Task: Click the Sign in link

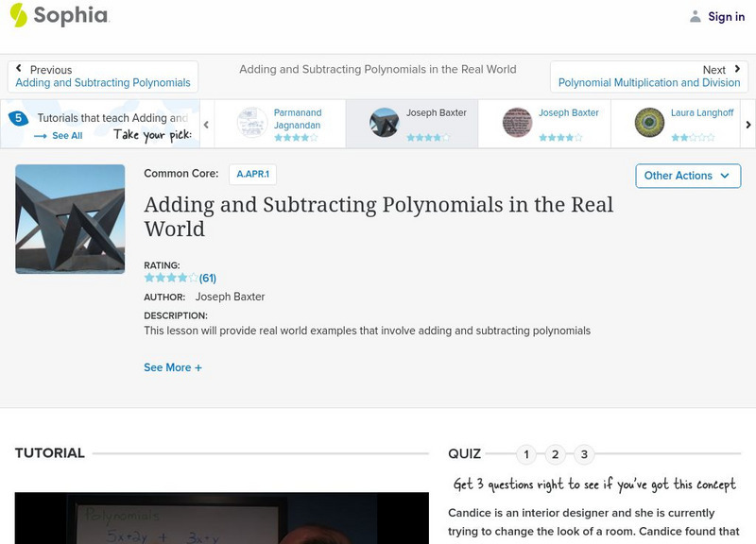Action: tap(726, 16)
